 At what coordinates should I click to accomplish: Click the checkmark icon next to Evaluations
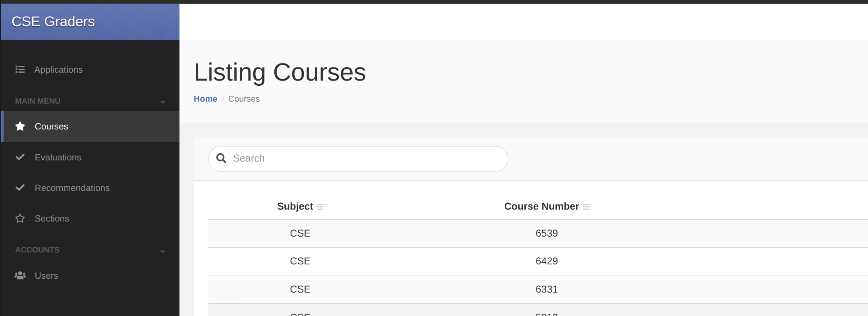click(20, 157)
